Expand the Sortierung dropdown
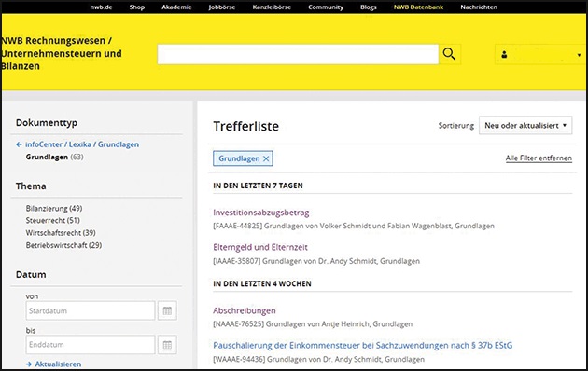Image resolution: width=588 pixels, height=371 pixels. point(525,126)
